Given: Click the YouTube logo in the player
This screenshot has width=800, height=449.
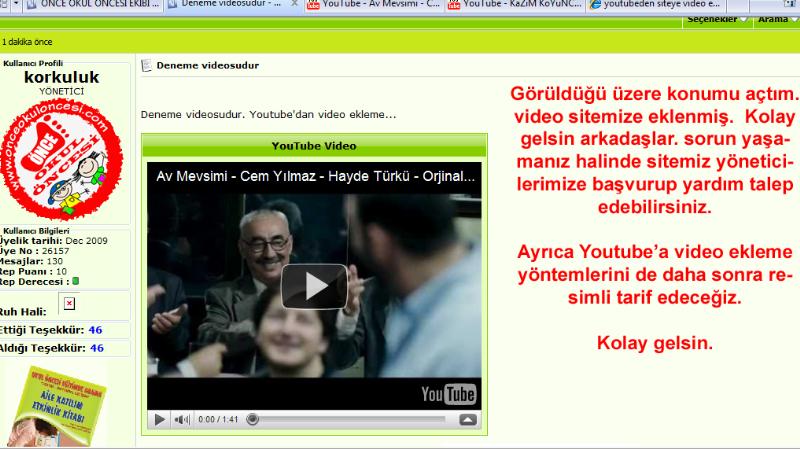Looking at the screenshot, I should point(448,394).
